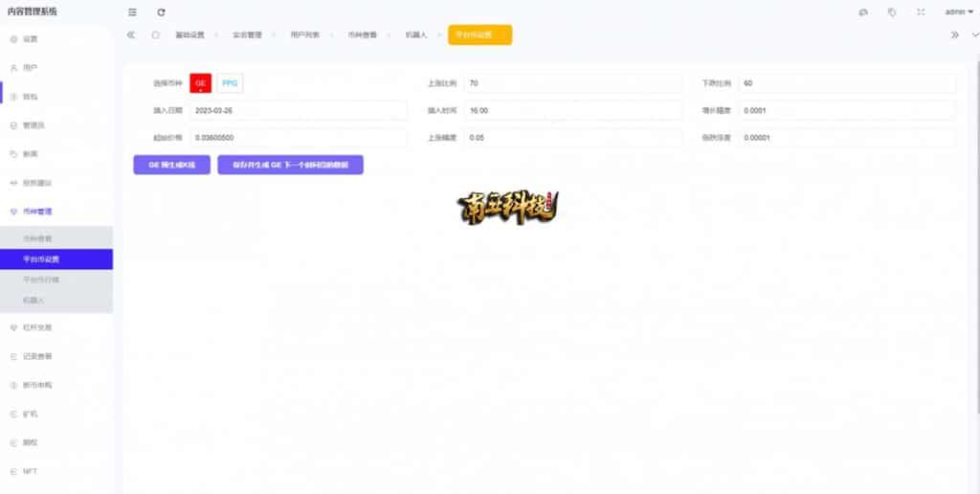Click the field containing 60

848,83
